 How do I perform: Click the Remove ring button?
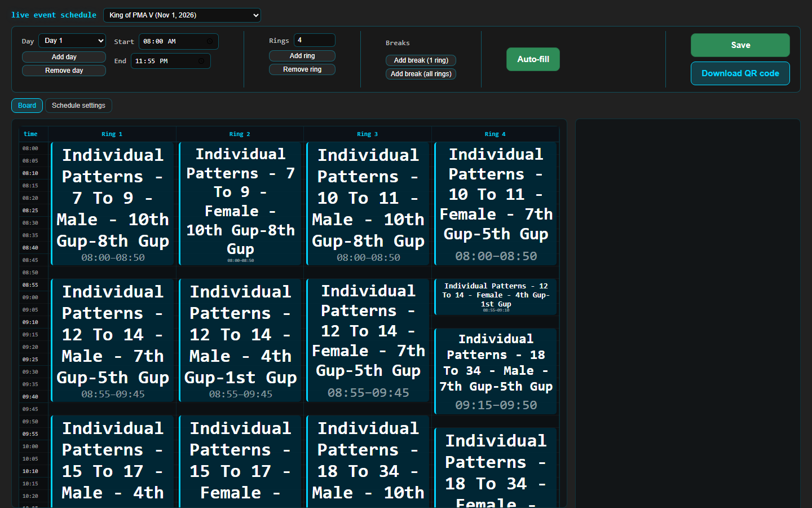(x=302, y=69)
